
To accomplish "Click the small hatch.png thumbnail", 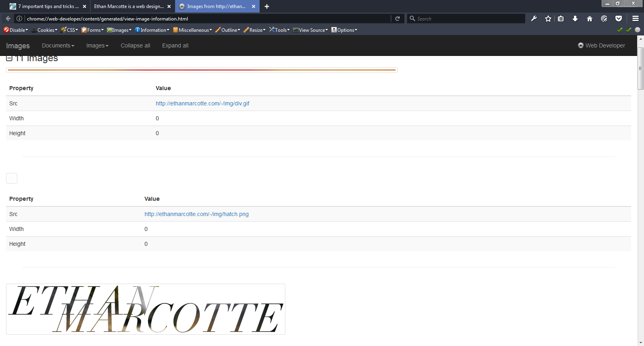I will click(12, 178).
